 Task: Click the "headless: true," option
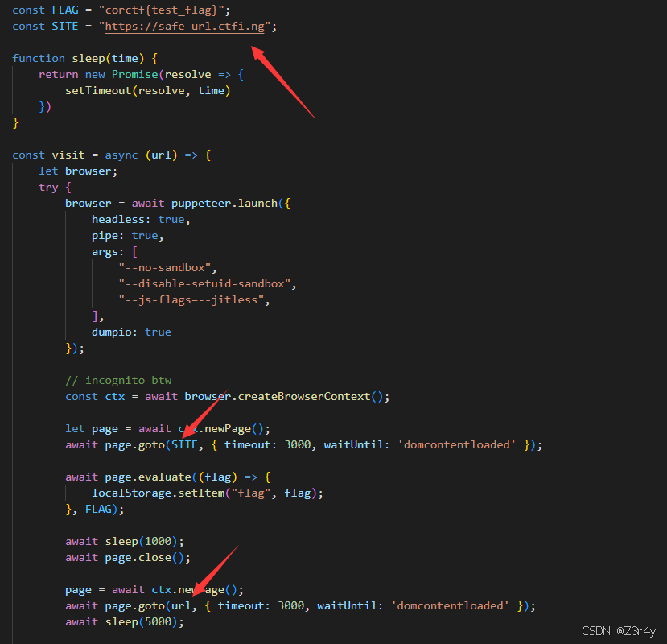[141, 220]
